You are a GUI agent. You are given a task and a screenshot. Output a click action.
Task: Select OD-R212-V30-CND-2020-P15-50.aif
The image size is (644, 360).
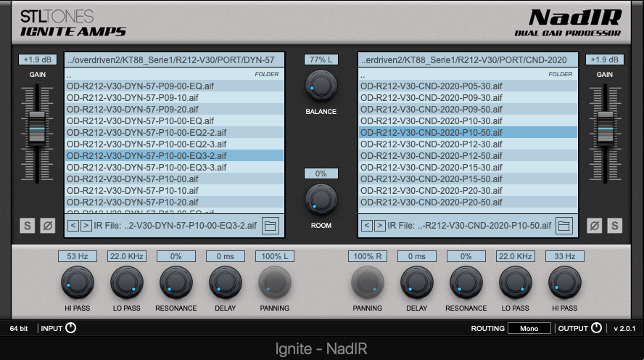(468, 179)
